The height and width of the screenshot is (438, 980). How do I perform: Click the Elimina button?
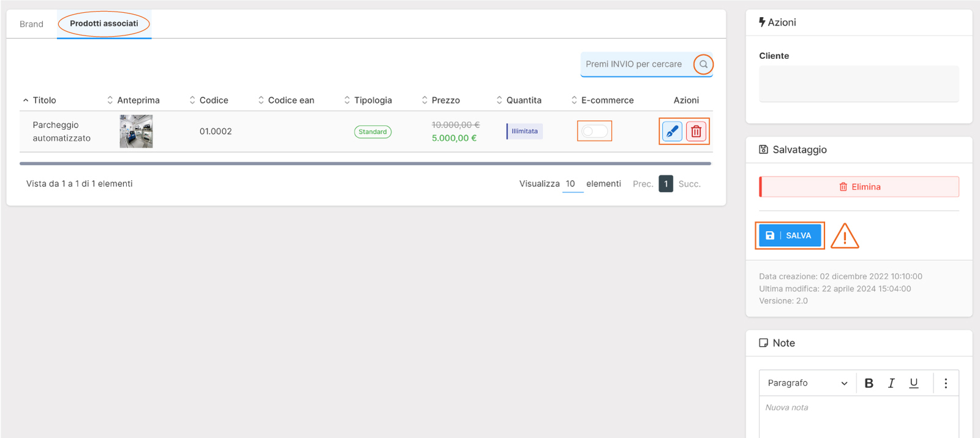[859, 187]
